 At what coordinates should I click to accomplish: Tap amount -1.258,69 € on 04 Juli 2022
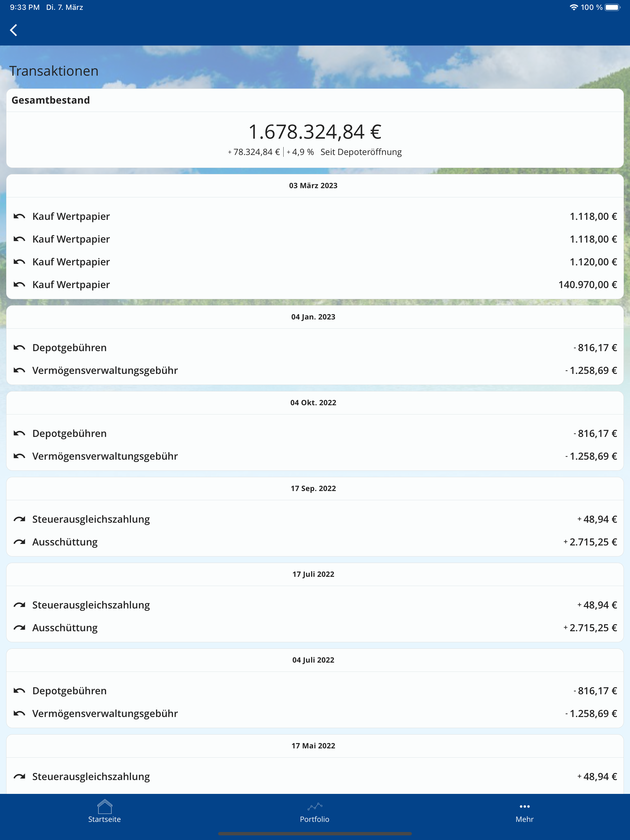tap(591, 714)
